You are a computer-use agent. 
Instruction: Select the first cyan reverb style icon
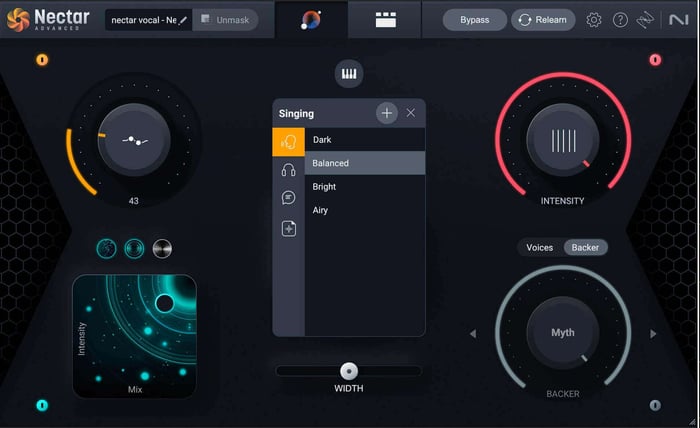[106, 249]
